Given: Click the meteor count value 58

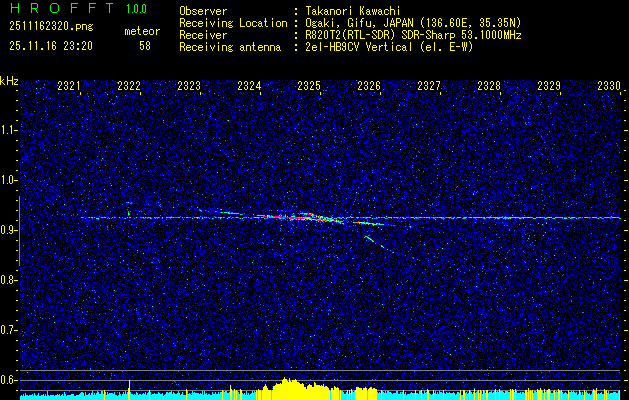Looking at the screenshot, I should (x=145, y=46).
